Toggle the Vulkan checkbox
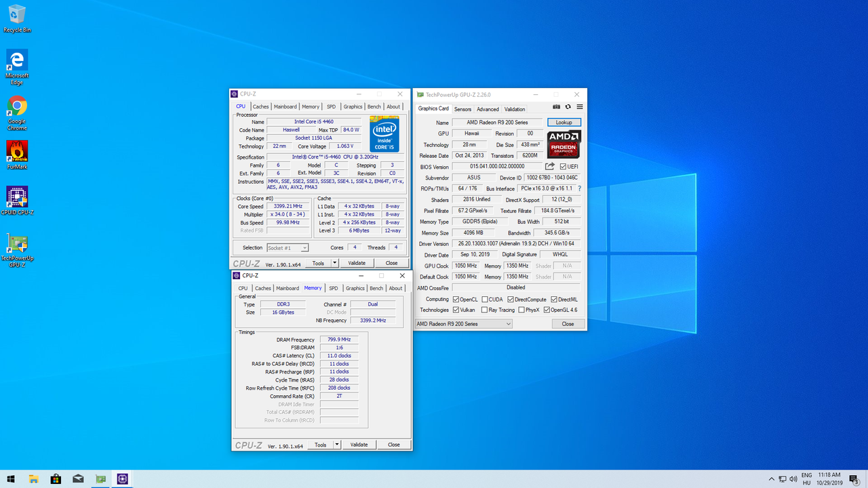 click(456, 310)
